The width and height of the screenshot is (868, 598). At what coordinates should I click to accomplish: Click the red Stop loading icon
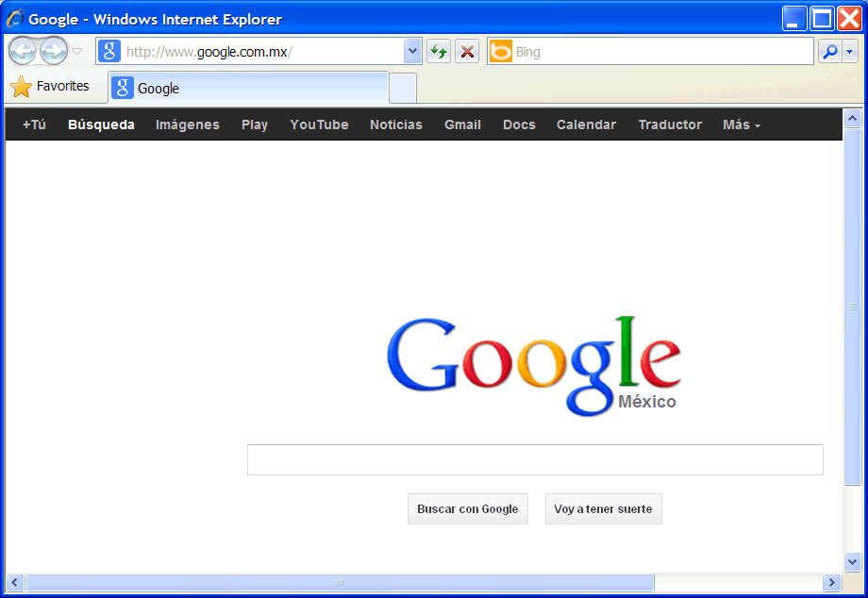click(x=467, y=52)
